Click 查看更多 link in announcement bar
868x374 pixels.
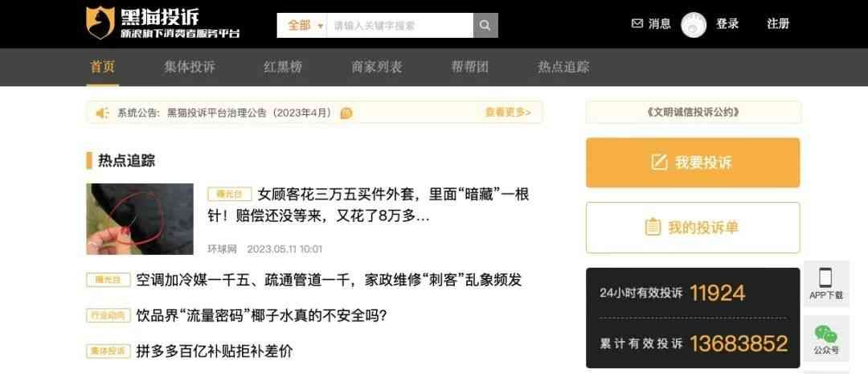(508, 113)
